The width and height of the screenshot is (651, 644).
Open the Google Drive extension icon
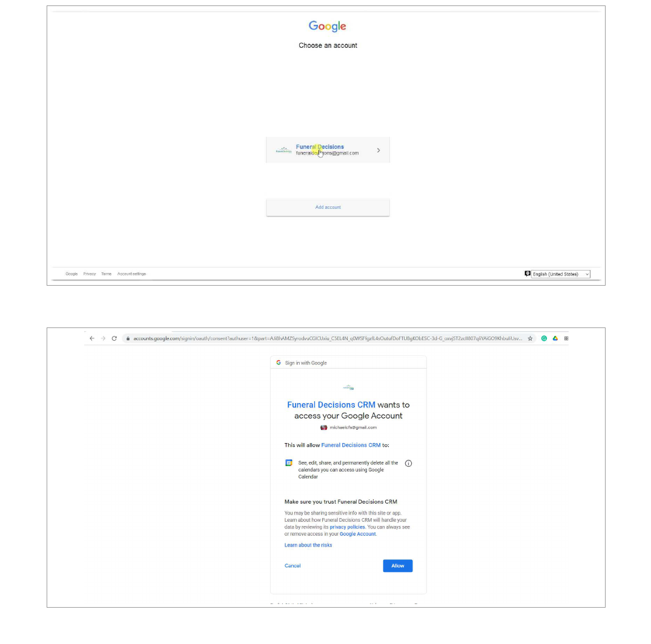coord(555,338)
